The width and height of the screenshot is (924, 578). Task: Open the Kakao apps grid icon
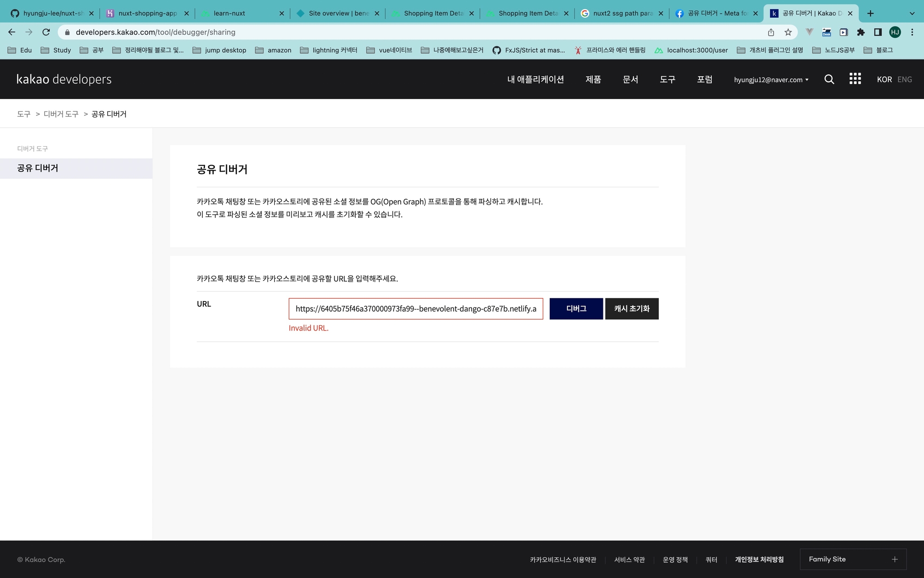(x=855, y=79)
